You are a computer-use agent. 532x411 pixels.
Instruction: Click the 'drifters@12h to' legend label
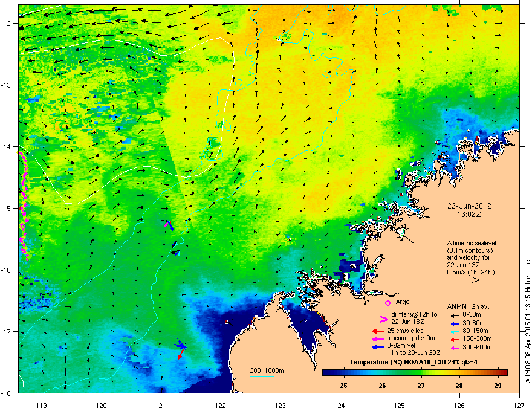(414, 314)
